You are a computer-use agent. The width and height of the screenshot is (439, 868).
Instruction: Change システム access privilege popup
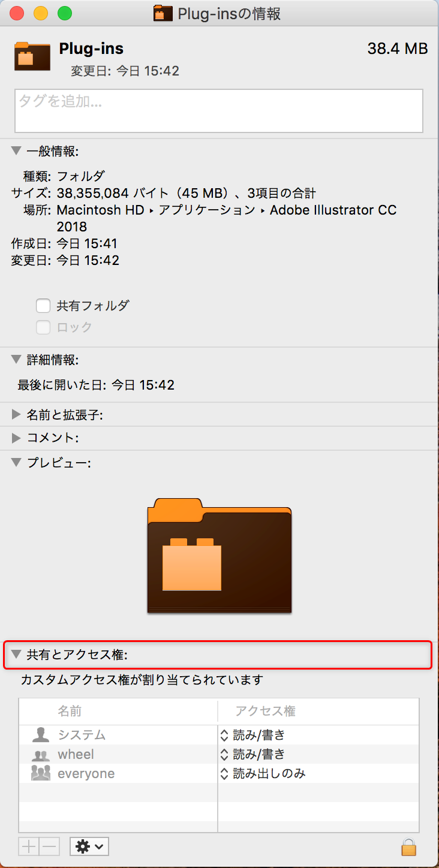coord(252,735)
